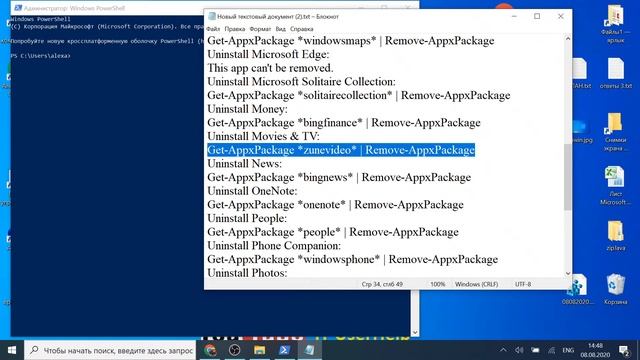
Task: Click the PowerShell window title icon
Action: point(18,8)
